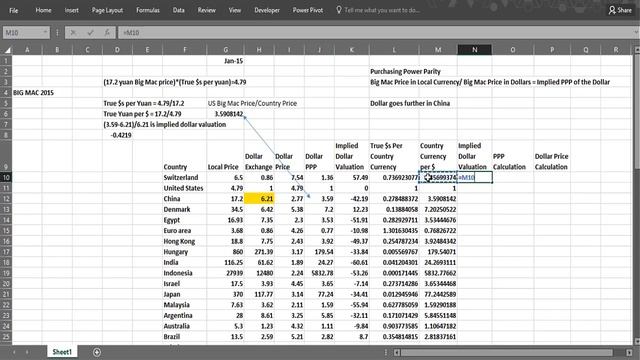Expand the Name Box dropdown arrow
This screenshot has height=360, width=640.
pos(45,33)
